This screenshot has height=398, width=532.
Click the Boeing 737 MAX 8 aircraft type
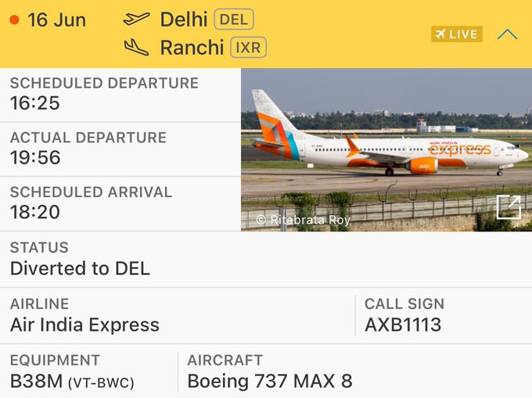tap(270, 381)
